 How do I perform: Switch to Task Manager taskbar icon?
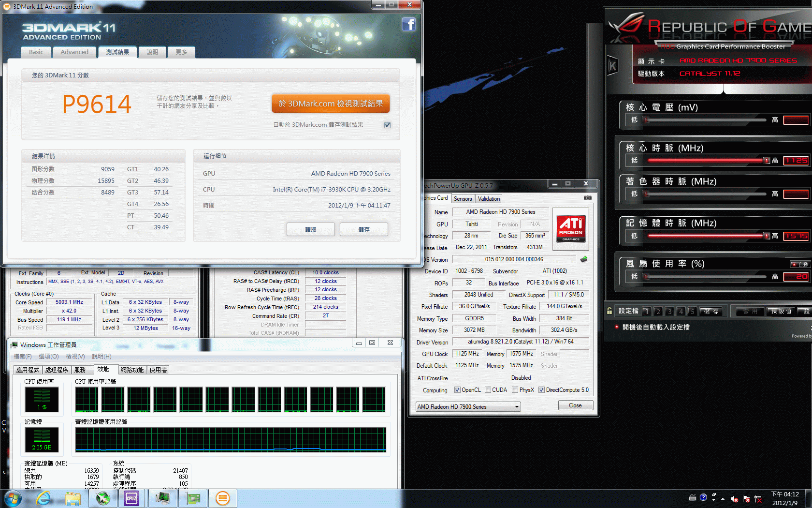coord(162,498)
